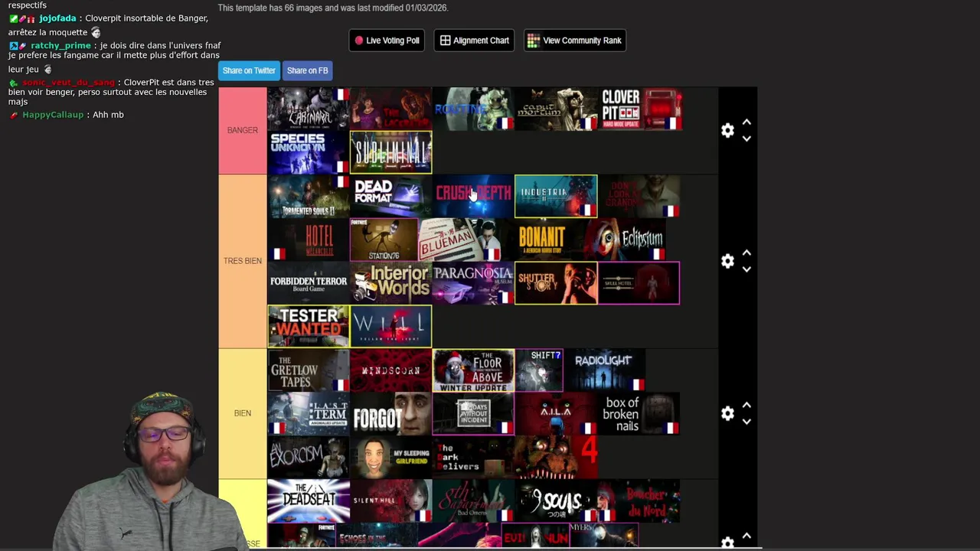Image resolution: width=980 pixels, height=551 pixels.
Task: Click the Caput Mortum thumbnail
Action: click(x=556, y=109)
